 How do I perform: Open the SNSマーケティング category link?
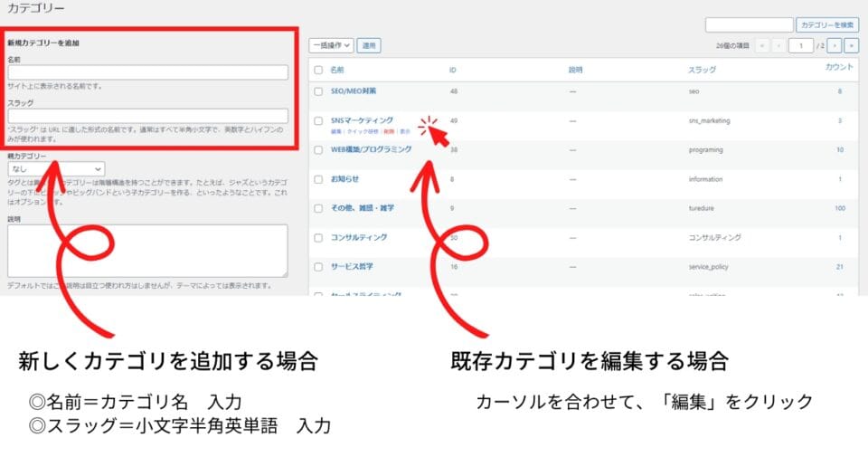click(x=362, y=120)
